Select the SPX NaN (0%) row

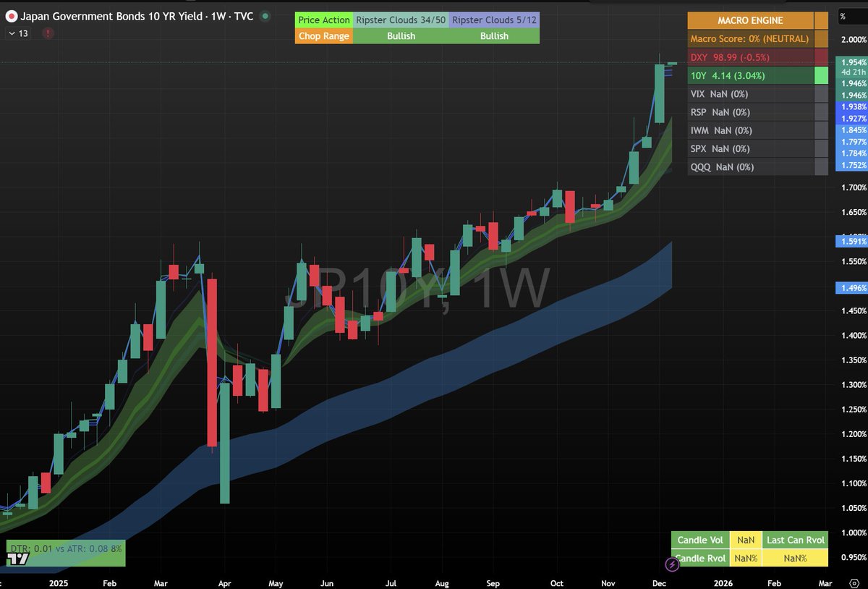(750, 148)
